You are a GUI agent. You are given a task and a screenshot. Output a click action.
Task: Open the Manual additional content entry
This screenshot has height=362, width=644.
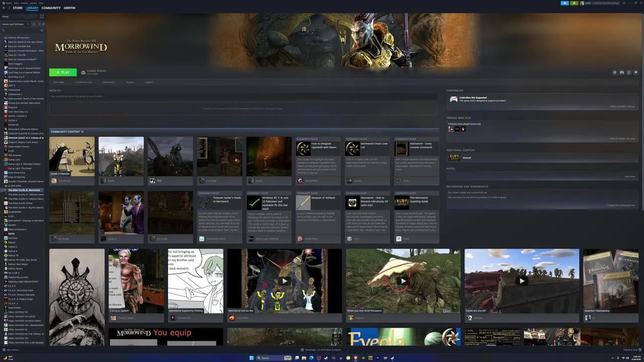pos(541,157)
